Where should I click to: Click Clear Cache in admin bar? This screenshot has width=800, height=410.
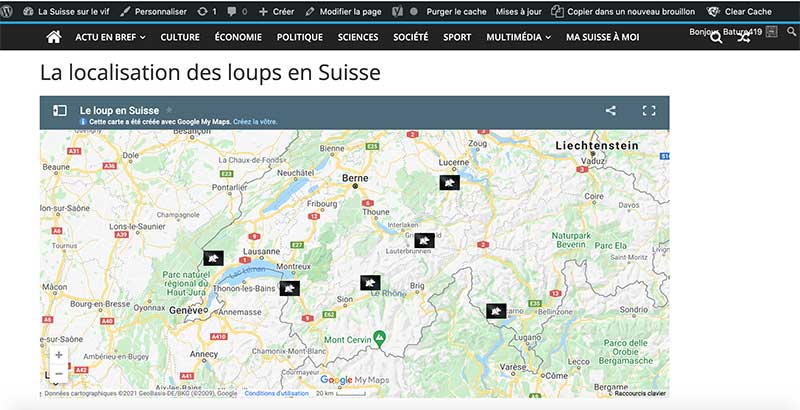coord(739,11)
